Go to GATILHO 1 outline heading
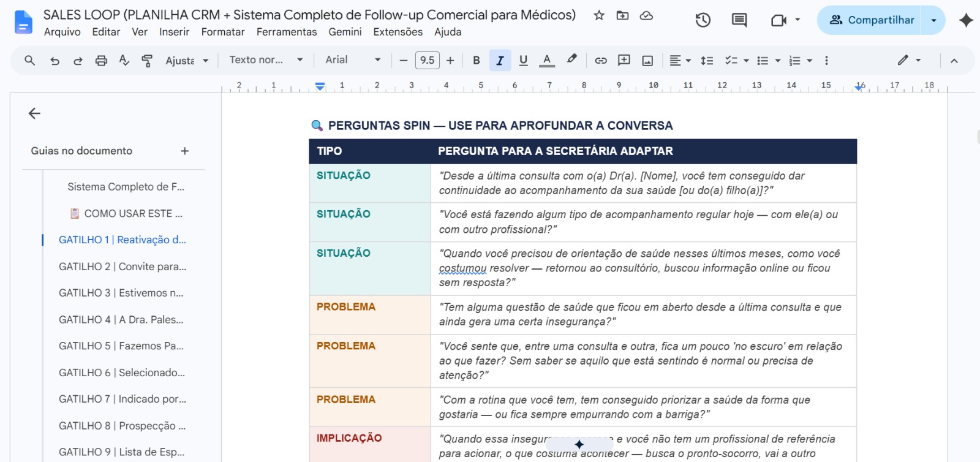The image size is (980, 462). [x=122, y=240]
